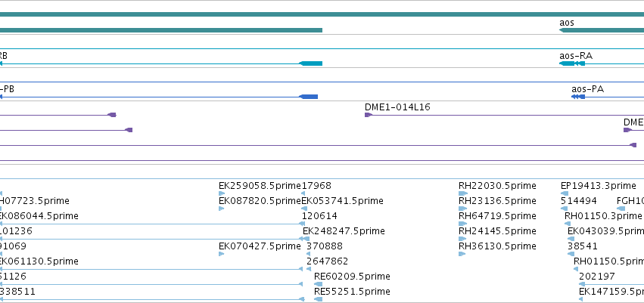Screen dimensions: 644x303
Task: Select EST label RE60209.5prime
Action: coord(352,277)
